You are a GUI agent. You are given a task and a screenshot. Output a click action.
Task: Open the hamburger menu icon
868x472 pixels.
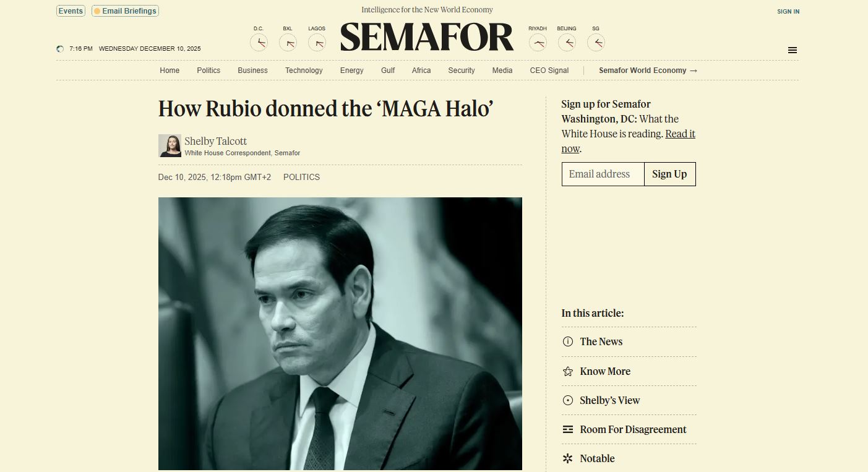(x=792, y=50)
